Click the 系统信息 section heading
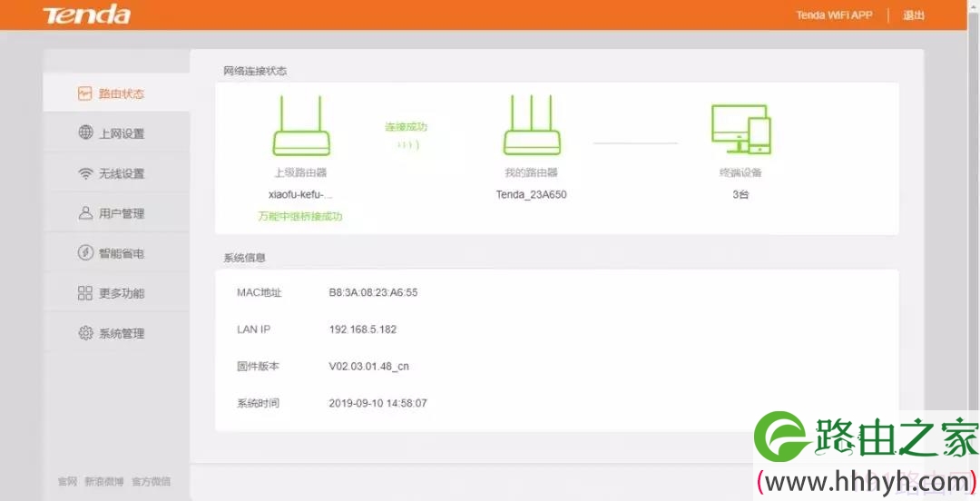The image size is (980, 501). [244, 257]
